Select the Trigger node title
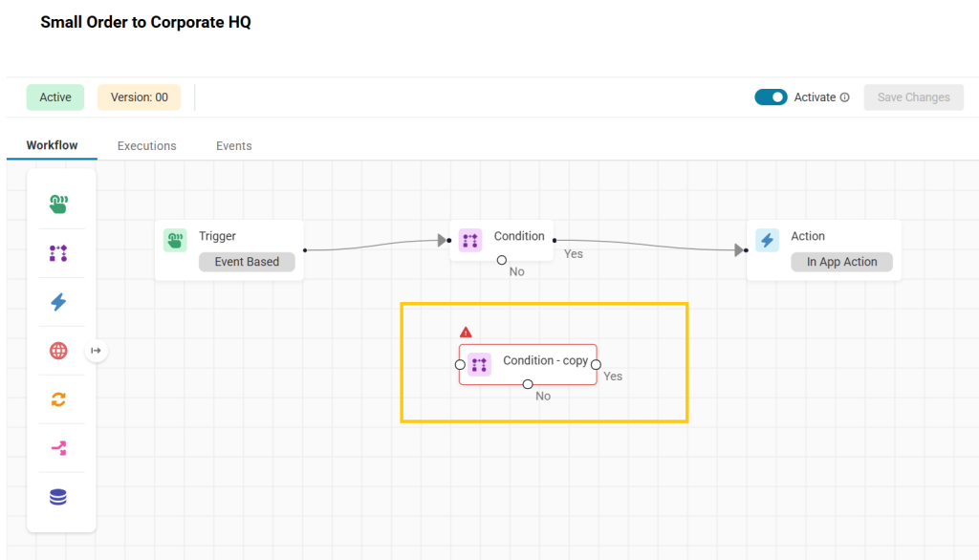The width and height of the screenshot is (979, 560). (x=217, y=236)
